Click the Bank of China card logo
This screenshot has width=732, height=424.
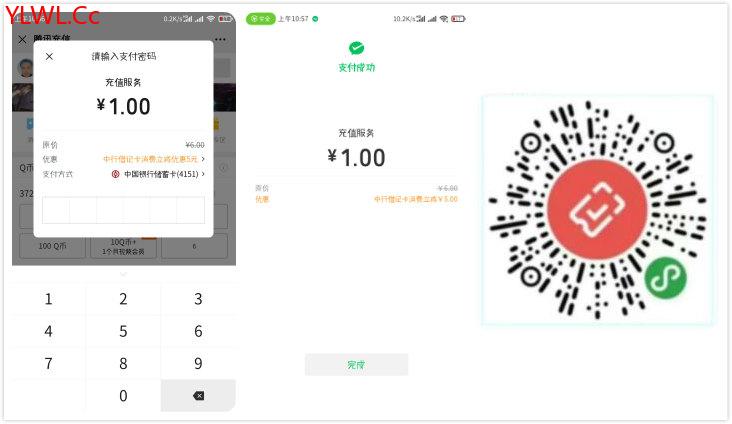pyautogui.click(x=115, y=174)
